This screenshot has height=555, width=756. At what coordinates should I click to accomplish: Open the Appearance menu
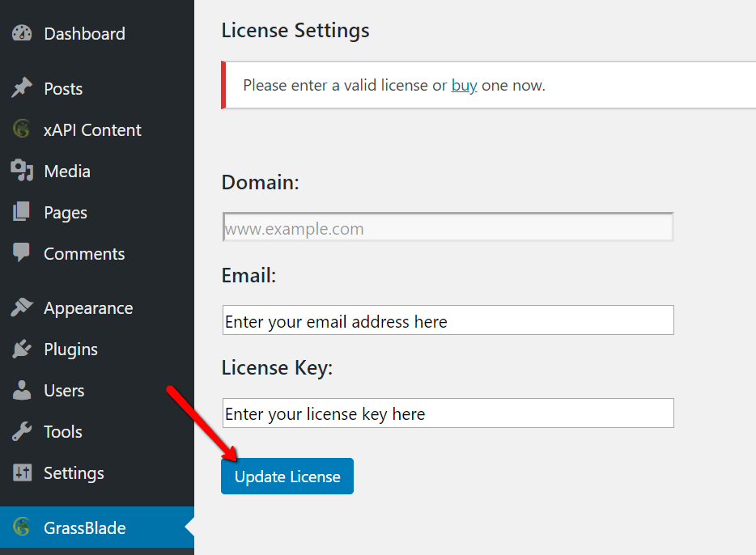point(97,308)
